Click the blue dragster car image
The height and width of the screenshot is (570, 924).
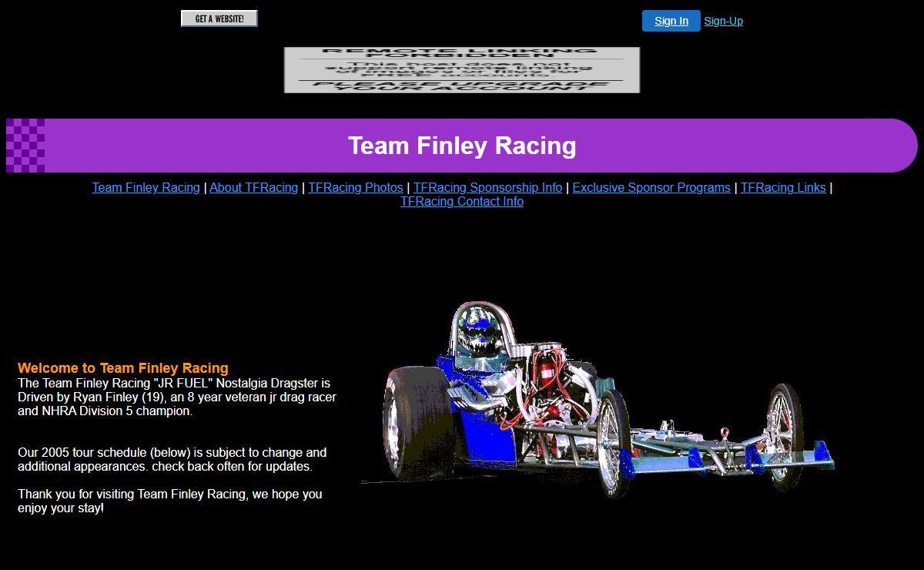[598, 399]
